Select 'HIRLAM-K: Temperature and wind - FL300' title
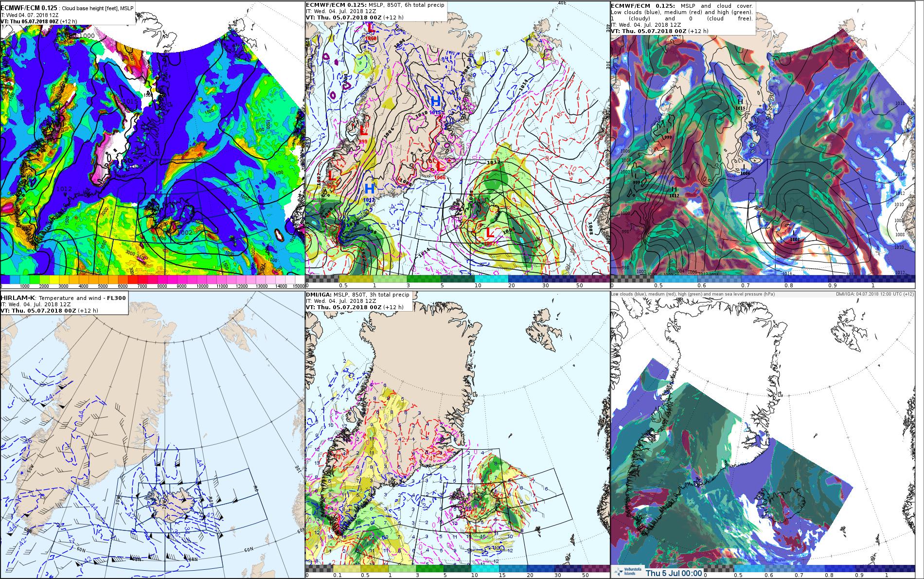Viewport: 924px width, 579px height. (x=64, y=298)
